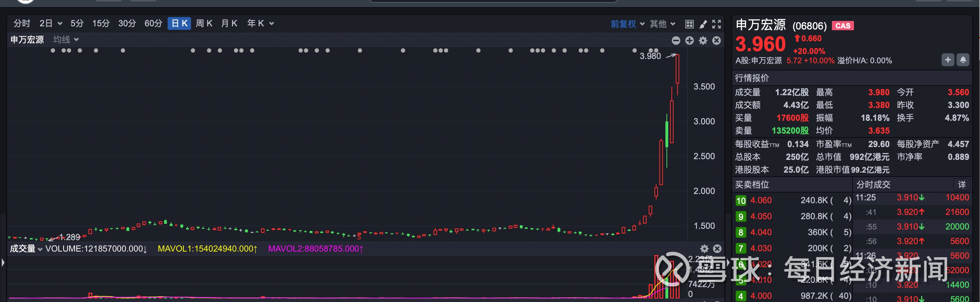Click the 今开 value 3.560
Viewport: 980px width, 302px height.
click(958, 92)
